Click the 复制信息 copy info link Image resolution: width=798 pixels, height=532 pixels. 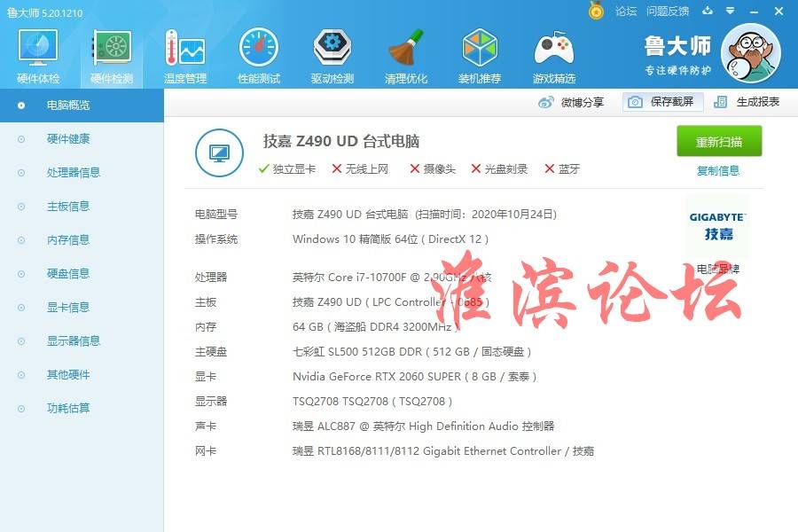[x=718, y=171]
